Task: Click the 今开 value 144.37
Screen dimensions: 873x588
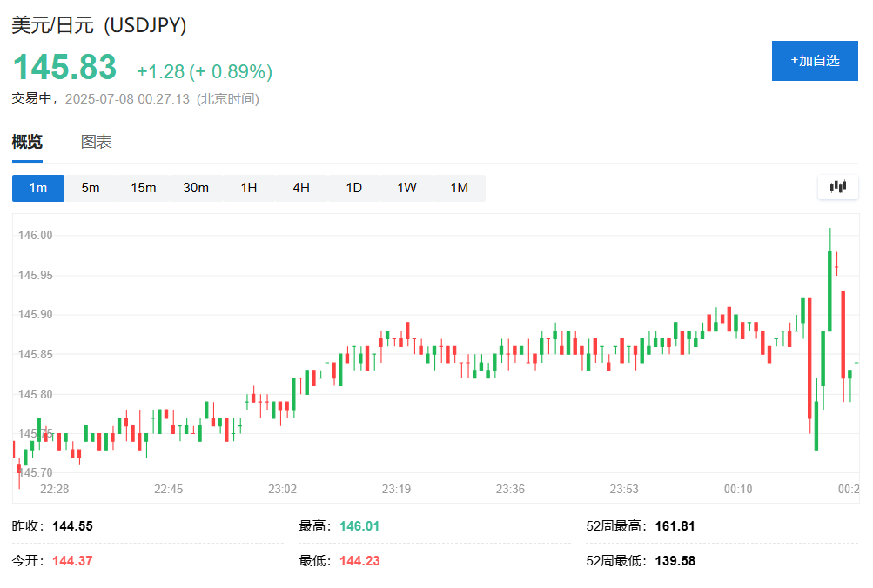Action: point(72,561)
